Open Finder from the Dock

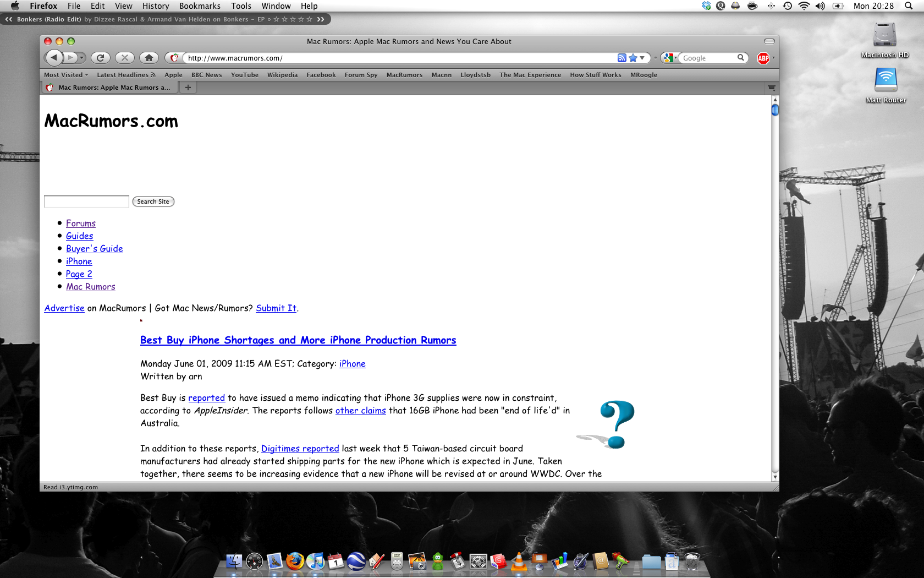234,561
